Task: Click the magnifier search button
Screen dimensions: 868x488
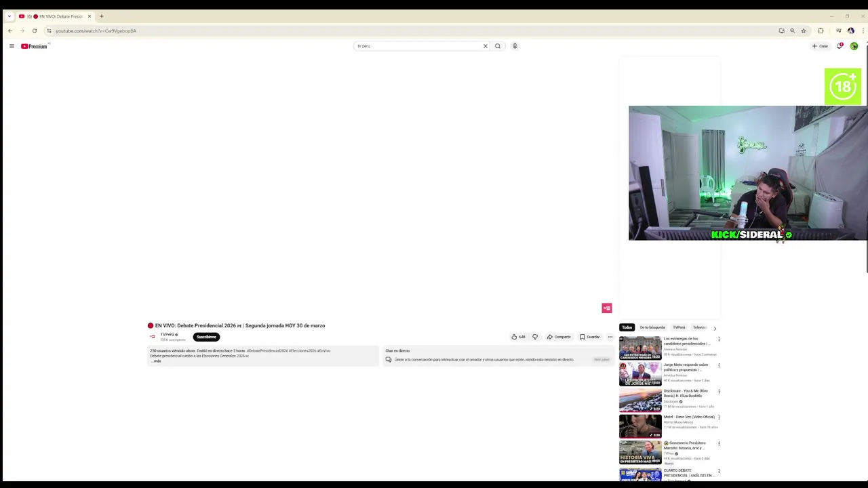Action: pos(498,46)
